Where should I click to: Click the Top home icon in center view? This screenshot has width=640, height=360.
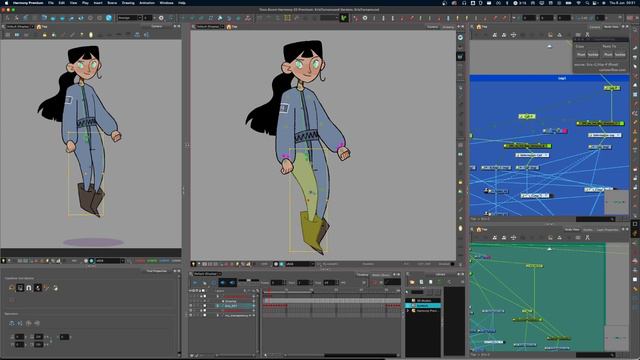(229, 27)
